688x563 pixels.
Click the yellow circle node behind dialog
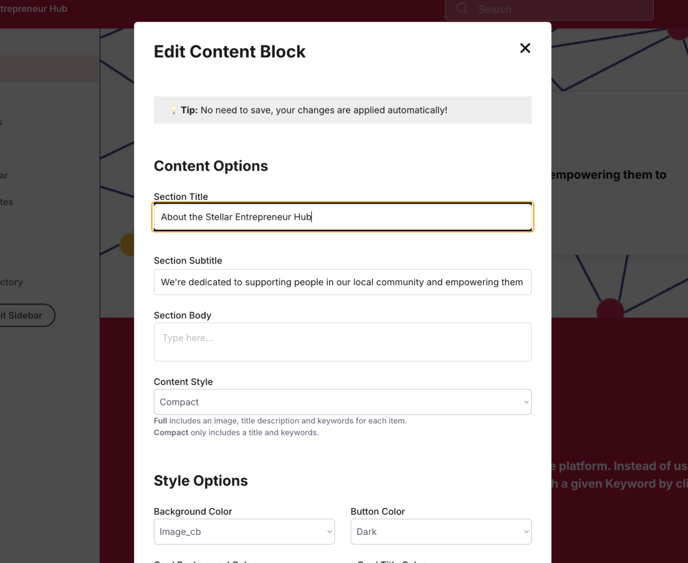point(128,244)
